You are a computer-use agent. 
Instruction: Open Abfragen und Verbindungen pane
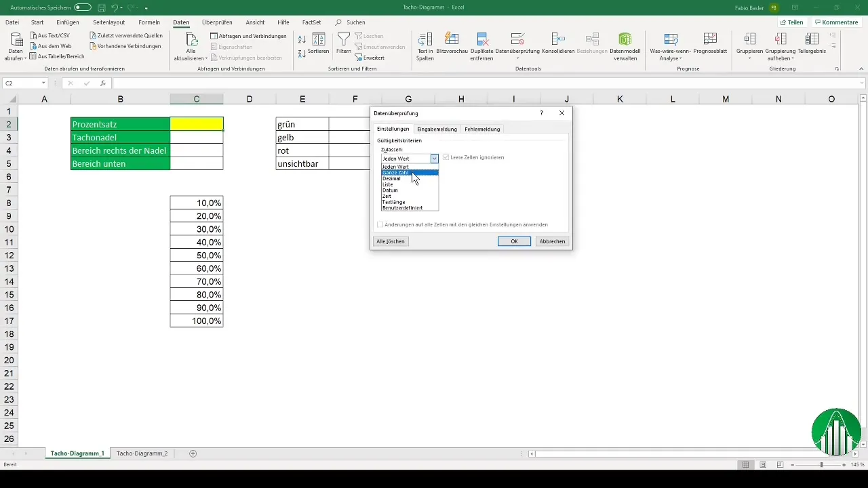[x=248, y=36]
